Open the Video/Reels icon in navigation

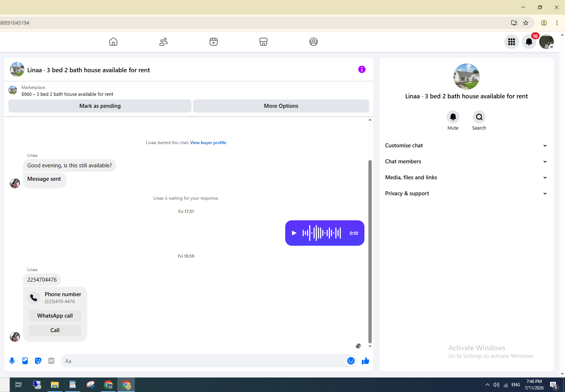(x=214, y=42)
